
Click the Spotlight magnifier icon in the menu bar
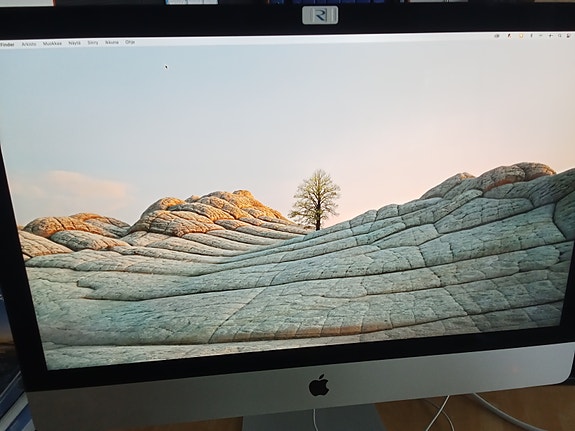click(560, 36)
